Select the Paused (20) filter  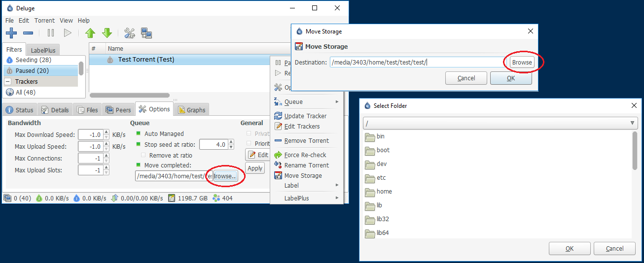coord(40,71)
